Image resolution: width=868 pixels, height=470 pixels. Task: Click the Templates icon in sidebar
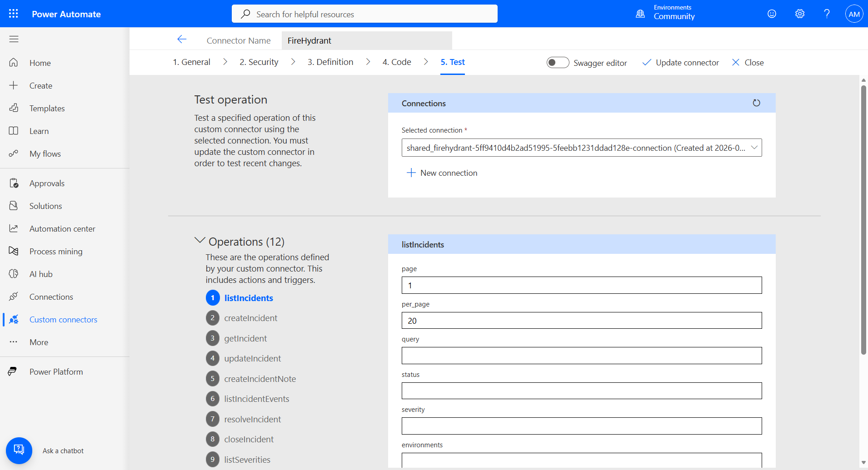click(14, 108)
